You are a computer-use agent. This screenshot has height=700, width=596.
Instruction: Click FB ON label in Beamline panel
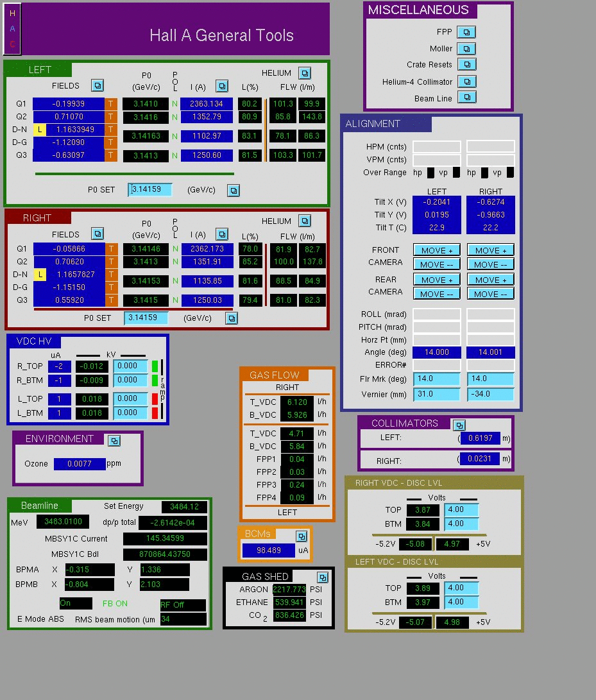(x=115, y=604)
